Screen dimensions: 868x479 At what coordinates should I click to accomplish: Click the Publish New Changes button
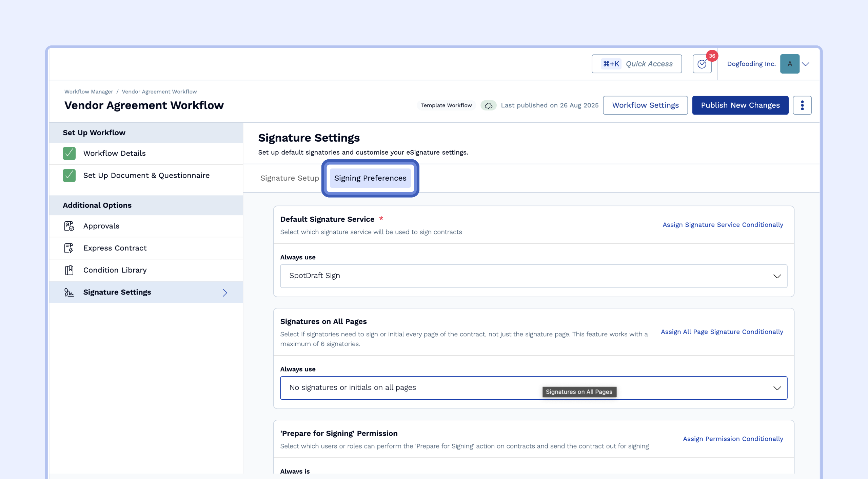pyautogui.click(x=740, y=105)
